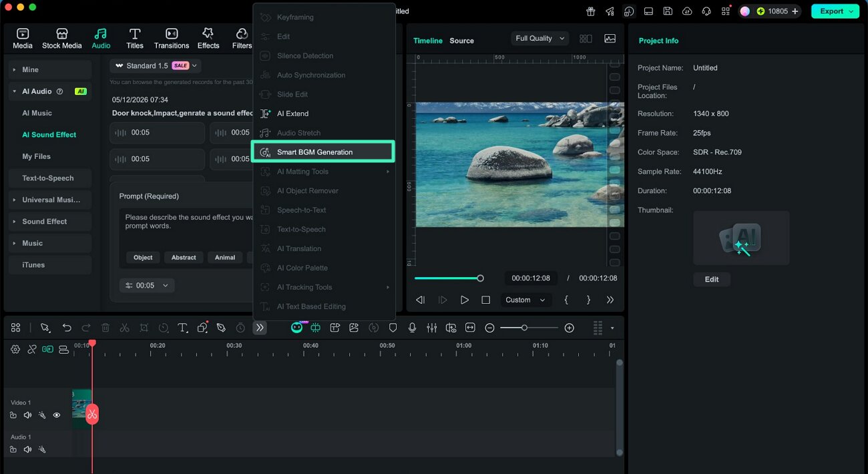Open the 00:05 duration dropdown
This screenshot has width=868, height=474.
point(147,285)
